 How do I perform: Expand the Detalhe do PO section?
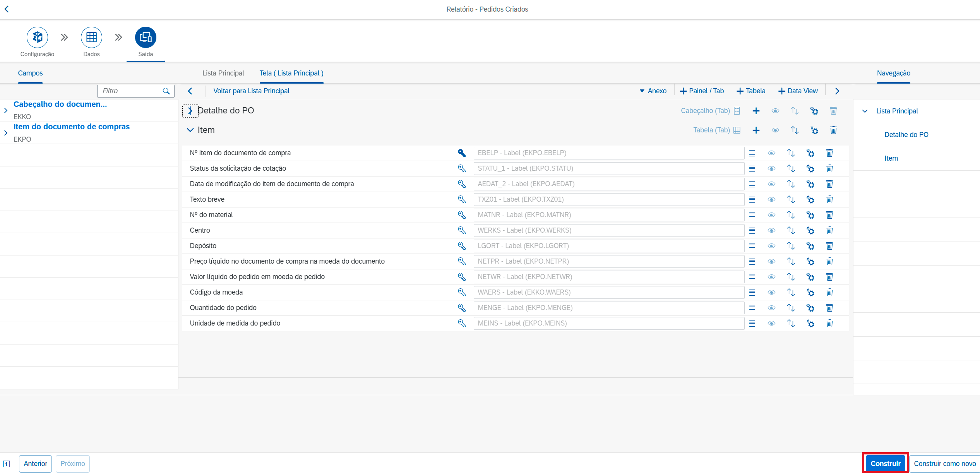pos(190,111)
